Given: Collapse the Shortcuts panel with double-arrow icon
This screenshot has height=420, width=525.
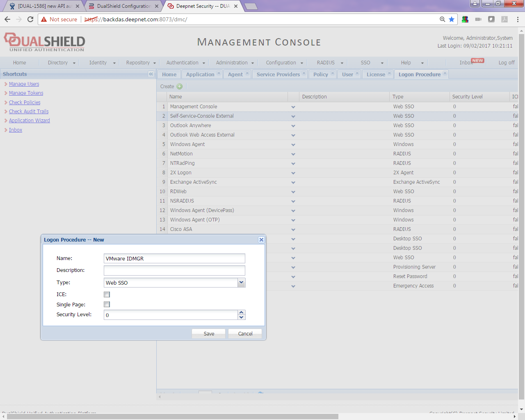Looking at the screenshot, I should 151,74.
